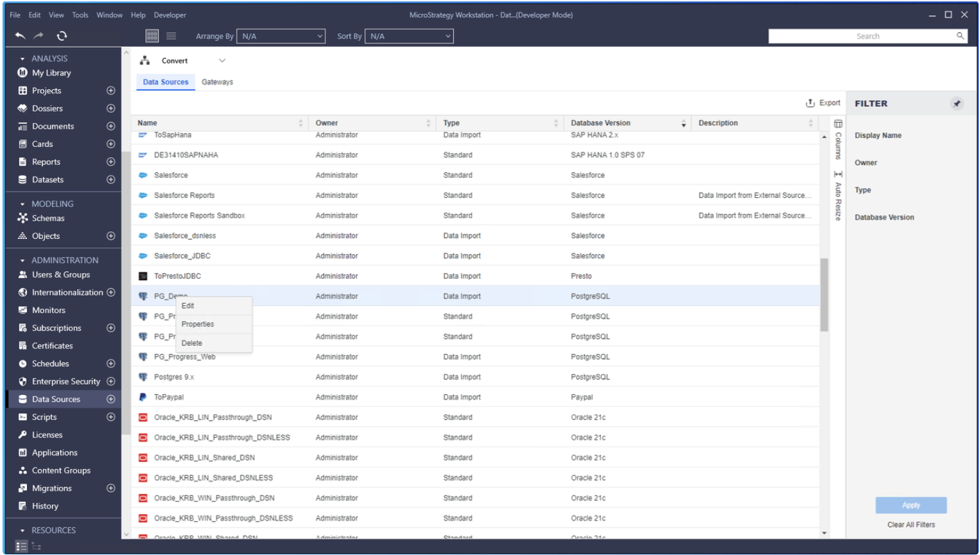Sort by the Database Version column header
Image resolution: width=980 pixels, height=555 pixels.
pyautogui.click(x=600, y=123)
